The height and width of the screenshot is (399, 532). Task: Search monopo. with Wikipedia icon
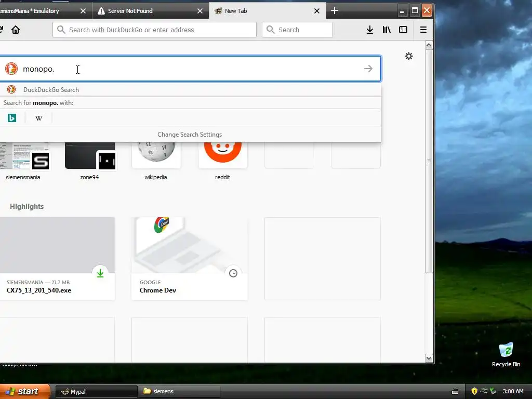pos(38,118)
